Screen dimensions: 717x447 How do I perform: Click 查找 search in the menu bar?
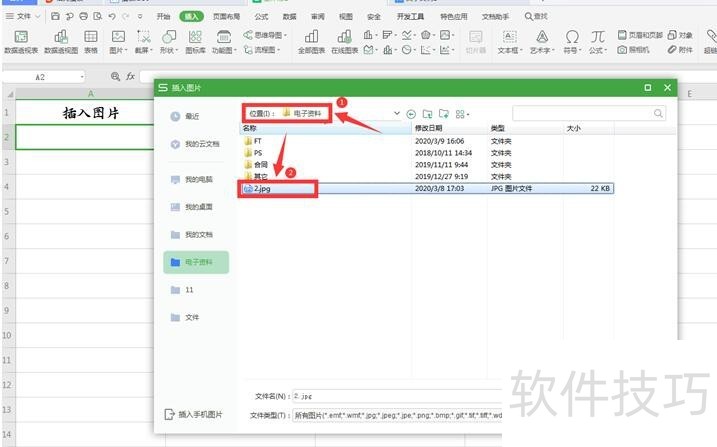pos(536,16)
